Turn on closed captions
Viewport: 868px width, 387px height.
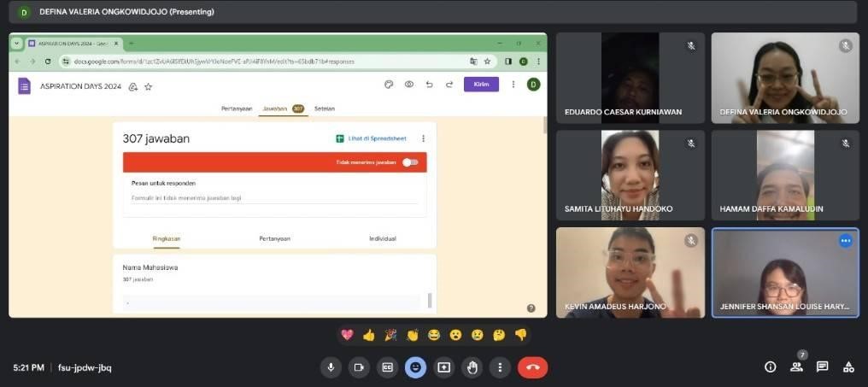tap(388, 367)
